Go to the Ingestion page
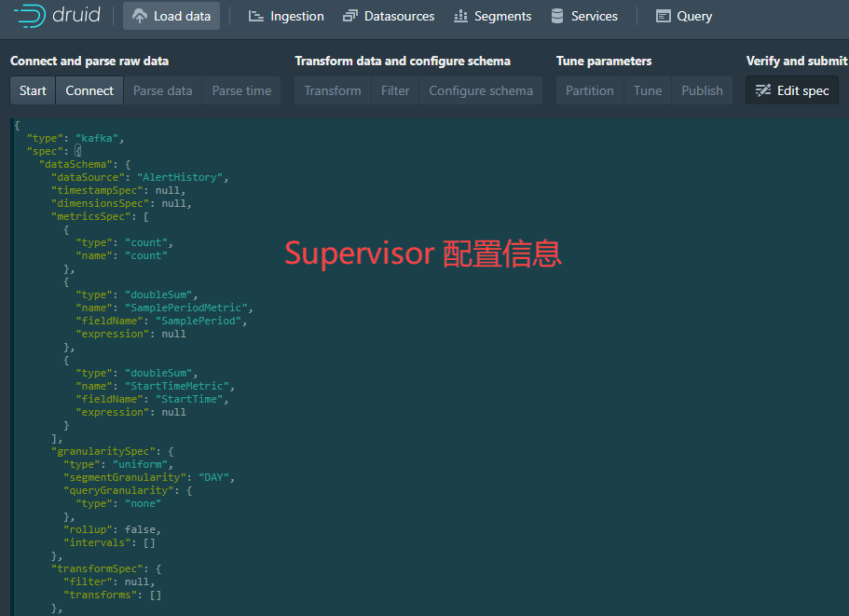The width and height of the screenshot is (849, 616). [286, 16]
